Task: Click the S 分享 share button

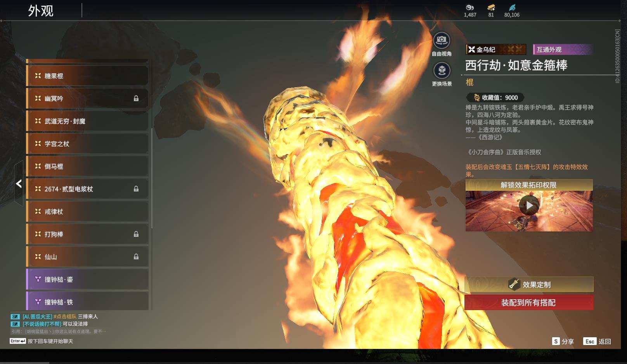Action: coord(563,342)
